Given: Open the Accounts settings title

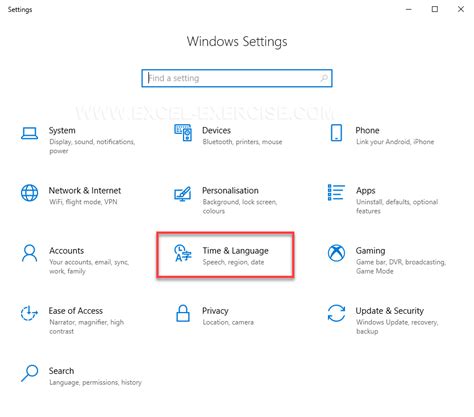Looking at the screenshot, I should click(67, 251).
